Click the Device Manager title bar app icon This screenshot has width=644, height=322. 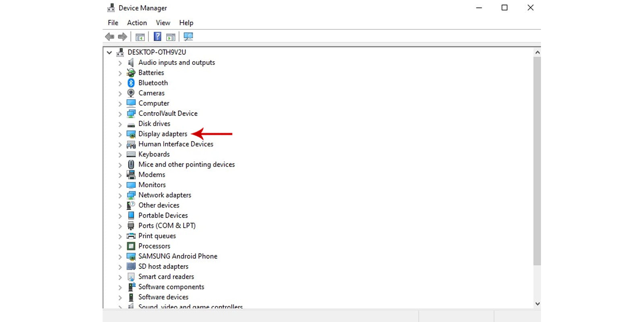point(111,8)
